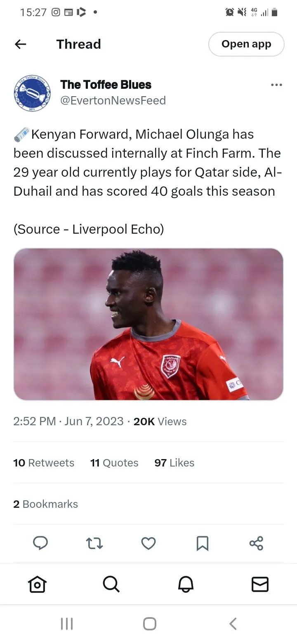This screenshot has width=297, height=644.
Task: Open Messages envelope icon
Action: click(260, 584)
